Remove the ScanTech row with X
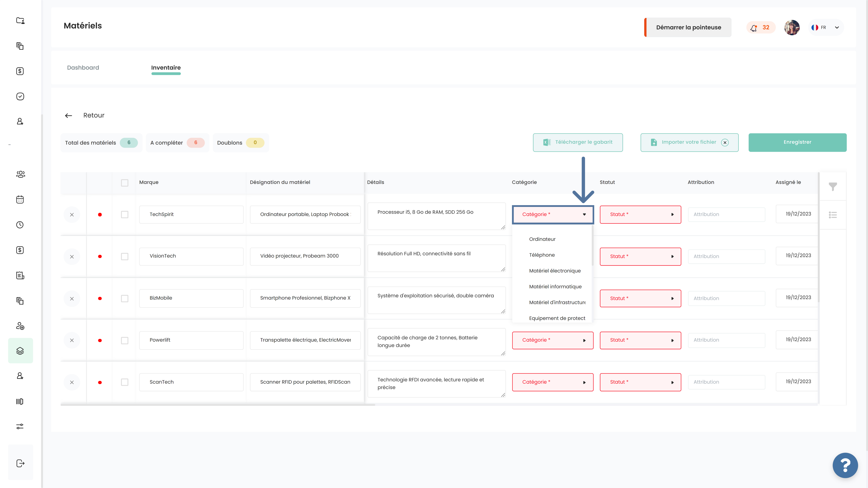The width and height of the screenshot is (868, 488). coord(72,382)
